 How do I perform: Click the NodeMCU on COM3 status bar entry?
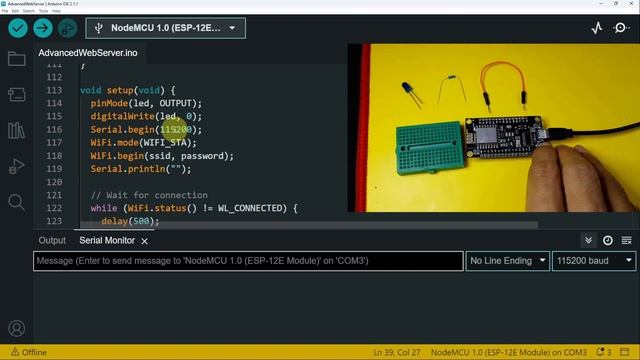click(509, 352)
